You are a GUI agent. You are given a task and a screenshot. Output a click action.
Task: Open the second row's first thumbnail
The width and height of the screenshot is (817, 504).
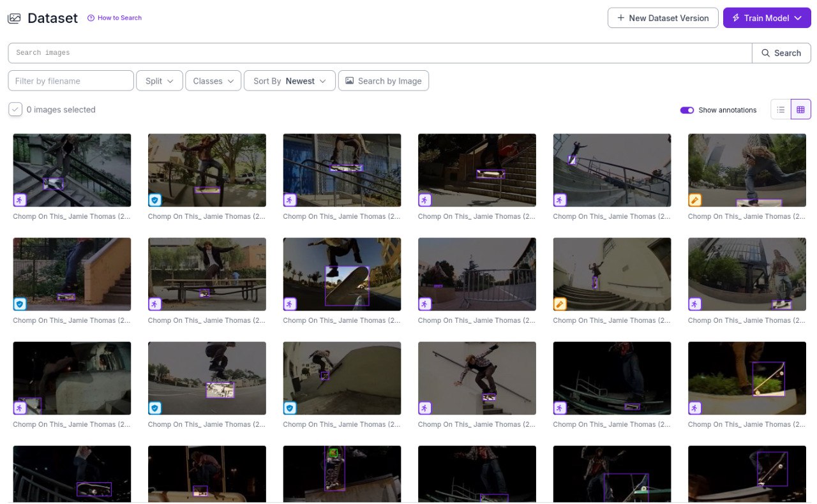(x=72, y=274)
